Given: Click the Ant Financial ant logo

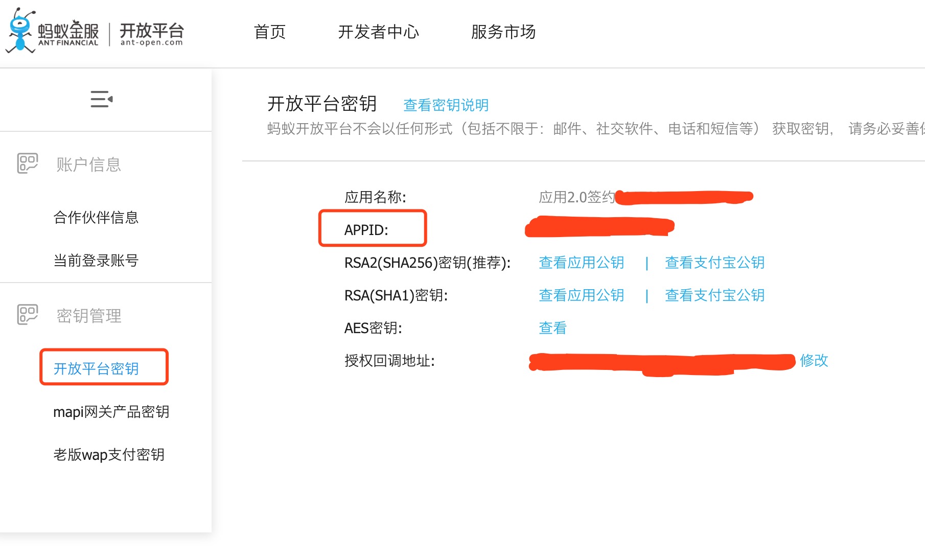Looking at the screenshot, I should [x=20, y=31].
